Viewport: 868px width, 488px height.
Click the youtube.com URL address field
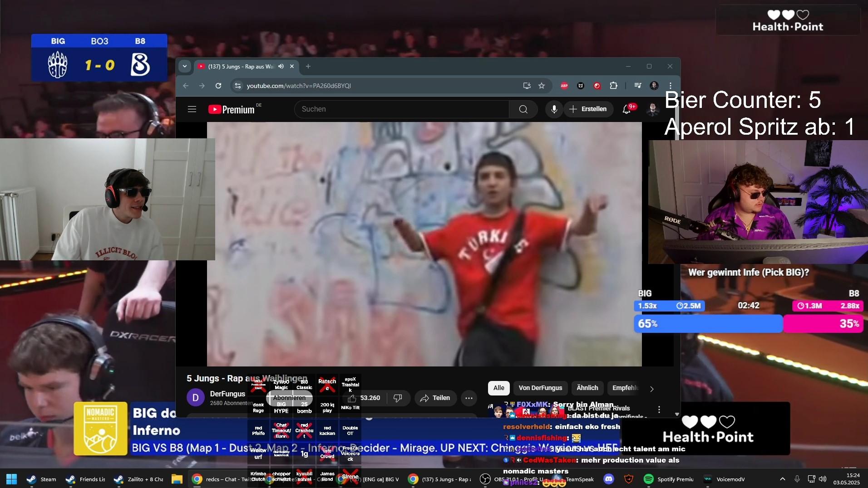(x=381, y=86)
